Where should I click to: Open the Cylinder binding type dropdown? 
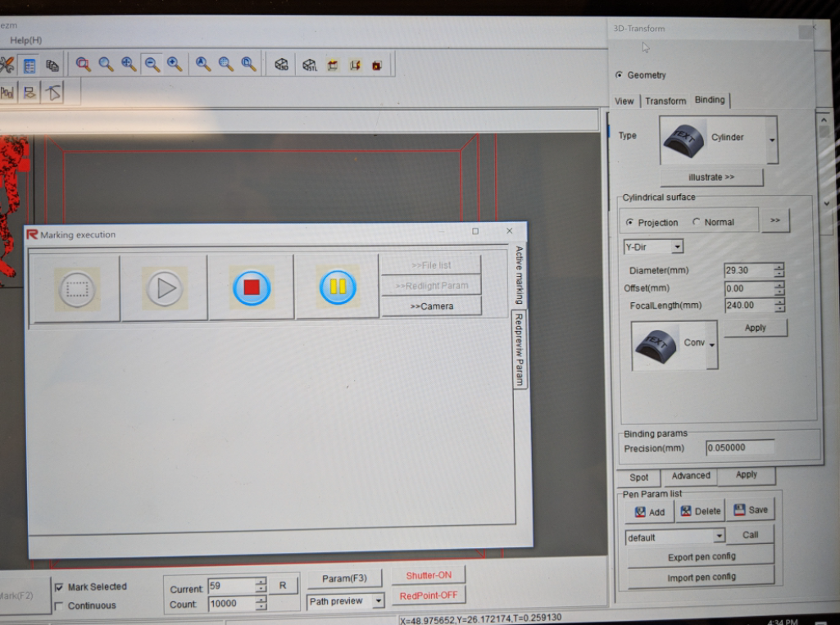770,139
